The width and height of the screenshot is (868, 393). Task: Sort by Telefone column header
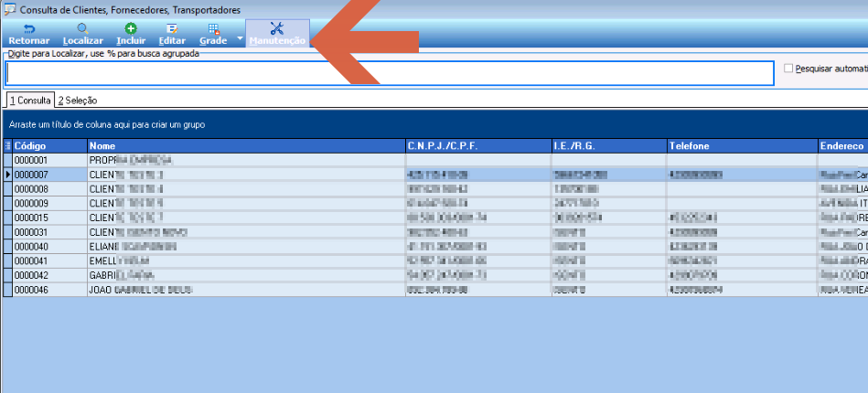coord(743,146)
